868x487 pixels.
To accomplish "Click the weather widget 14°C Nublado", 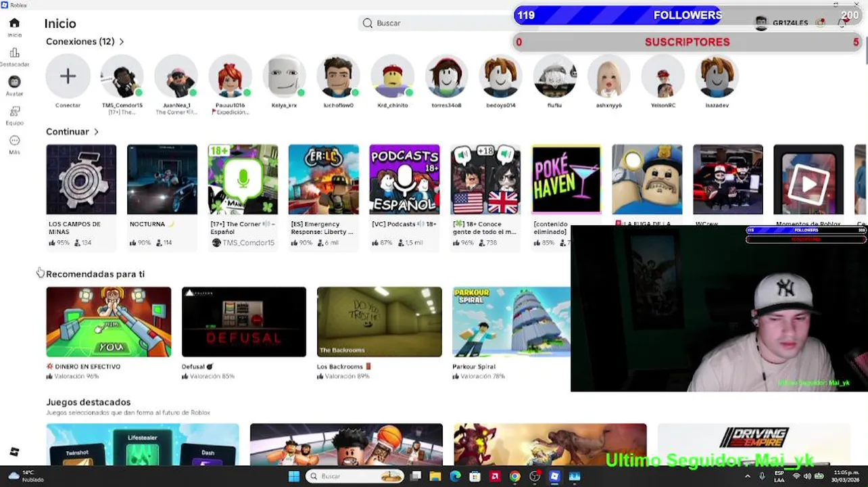I will coord(26,476).
